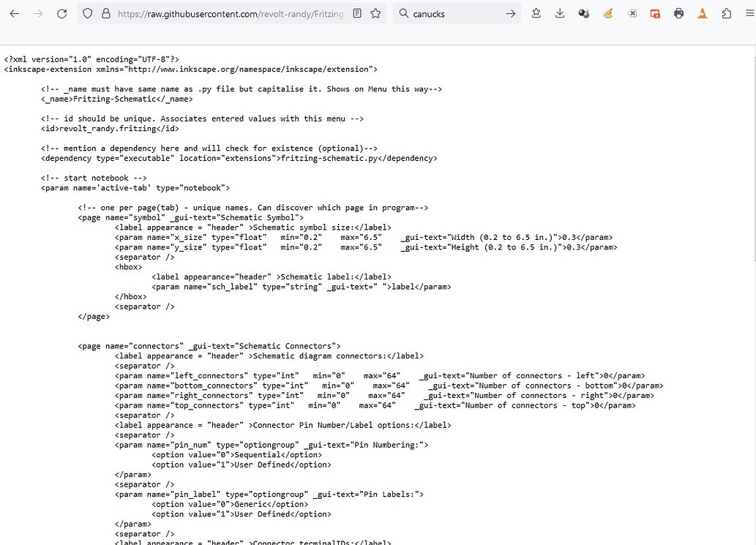The image size is (756, 545).
Task: Toggle Enhanced Tracking Protection shield
Action: click(x=87, y=13)
